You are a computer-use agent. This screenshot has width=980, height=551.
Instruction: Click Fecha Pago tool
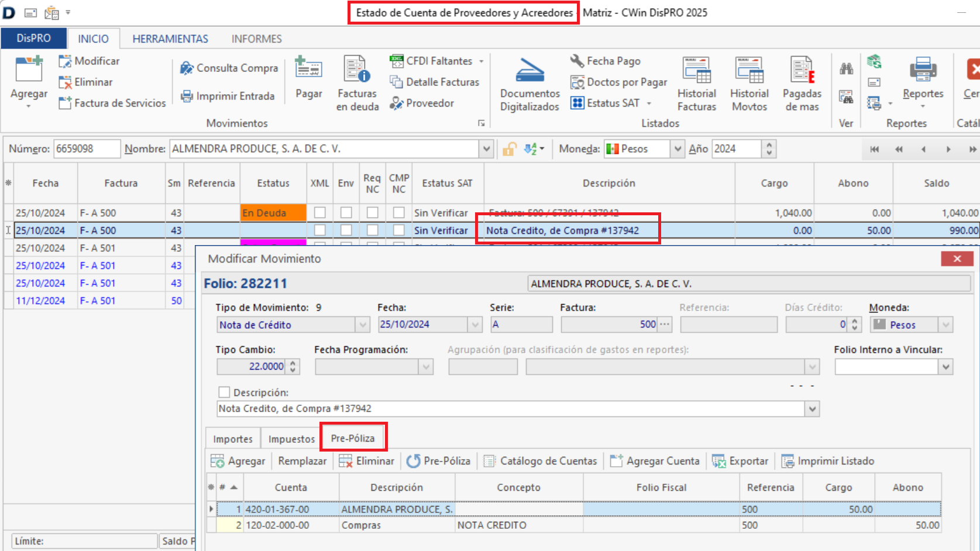coord(606,61)
